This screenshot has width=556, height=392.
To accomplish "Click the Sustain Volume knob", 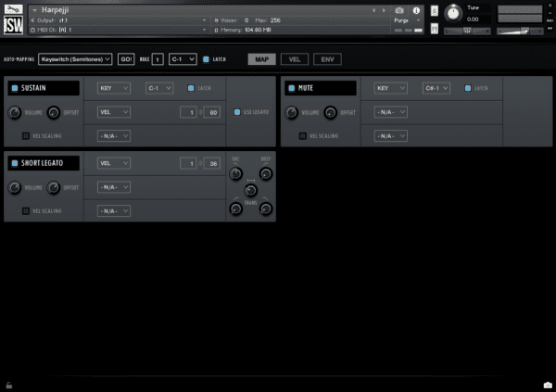I will tap(15, 112).
